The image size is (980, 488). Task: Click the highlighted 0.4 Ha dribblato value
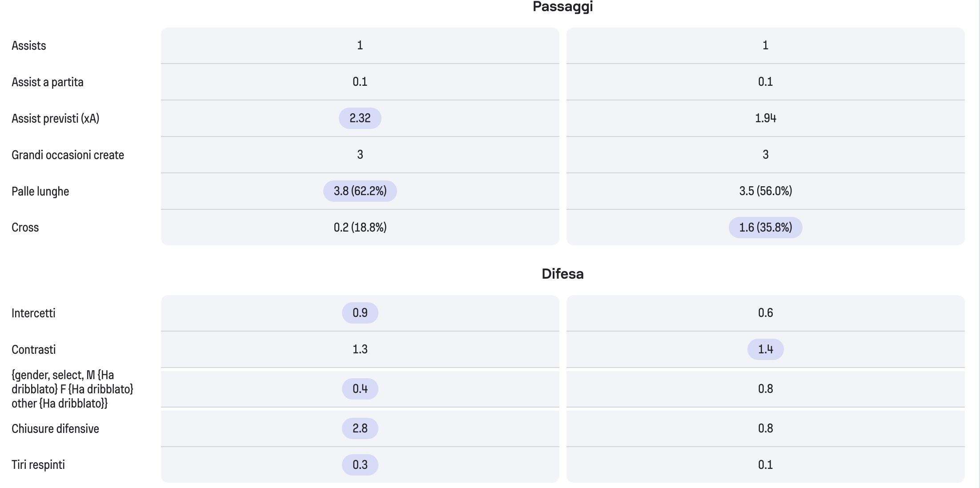(x=360, y=389)
